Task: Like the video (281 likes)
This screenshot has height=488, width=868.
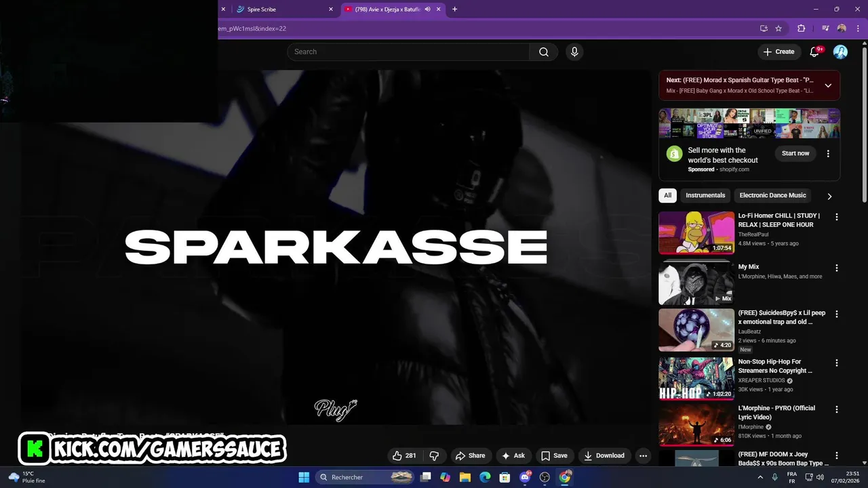Action: click(404, 455)
